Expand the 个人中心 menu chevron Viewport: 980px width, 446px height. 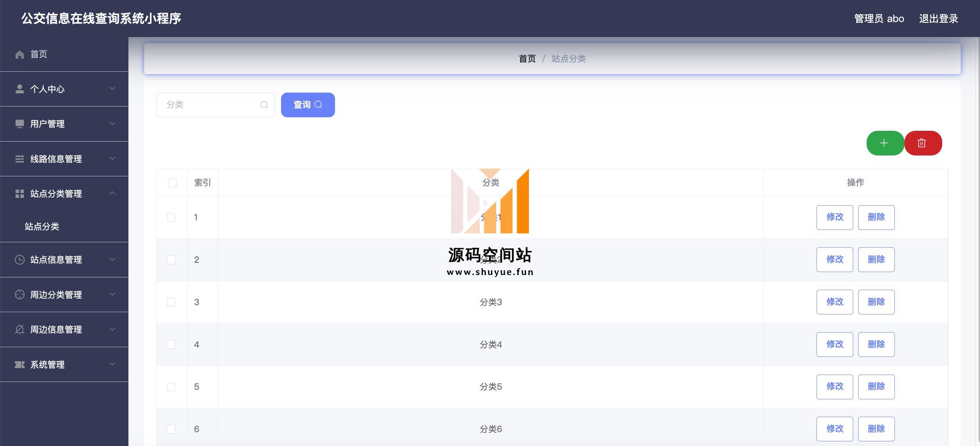[x=113, y=89]
